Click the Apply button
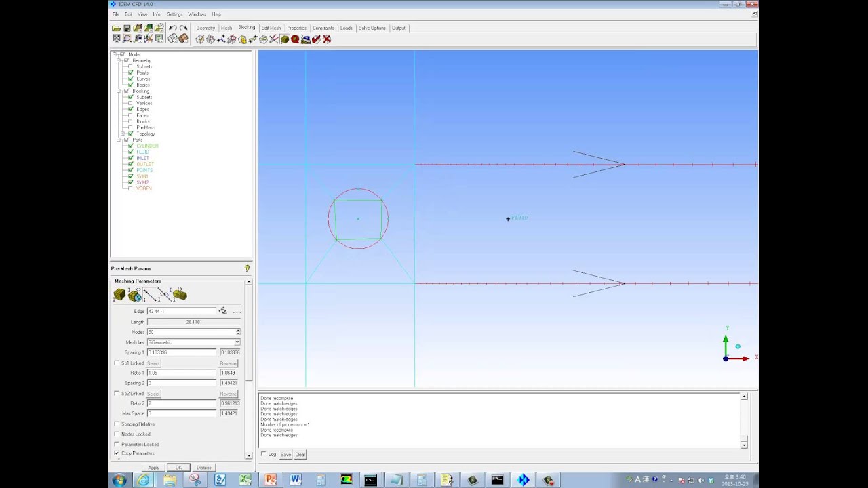 (x=154, y=468)
